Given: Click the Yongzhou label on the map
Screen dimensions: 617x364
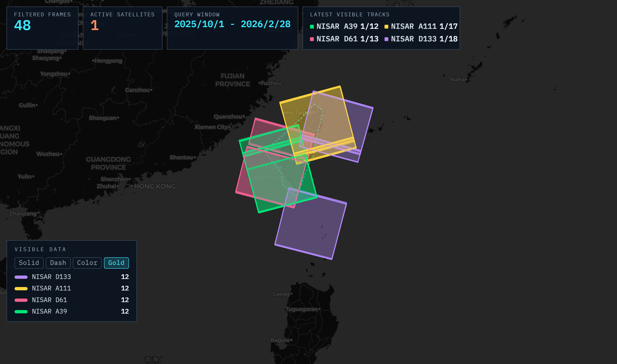Looking at the screenshot, I should [x=54, y=74].
